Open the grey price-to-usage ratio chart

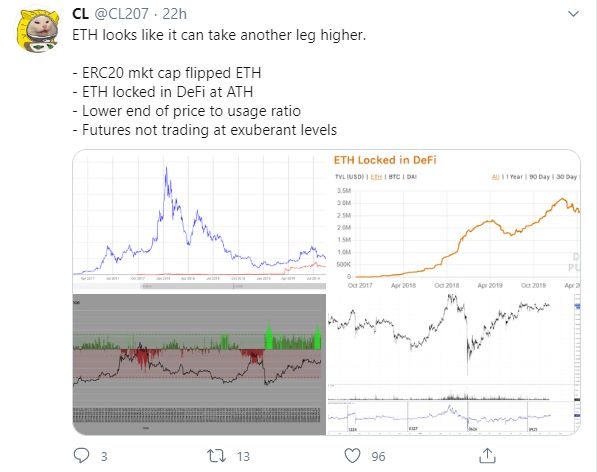point(199,364)
